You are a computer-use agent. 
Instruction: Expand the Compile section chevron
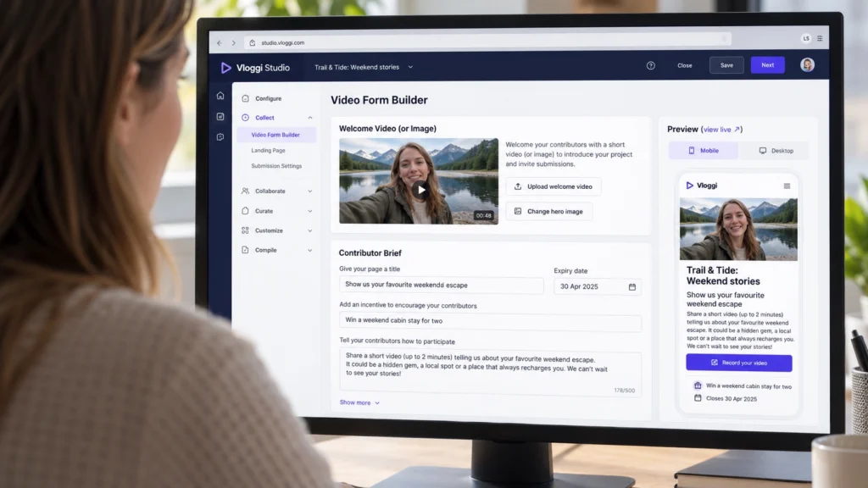click(x=310, y=251)
